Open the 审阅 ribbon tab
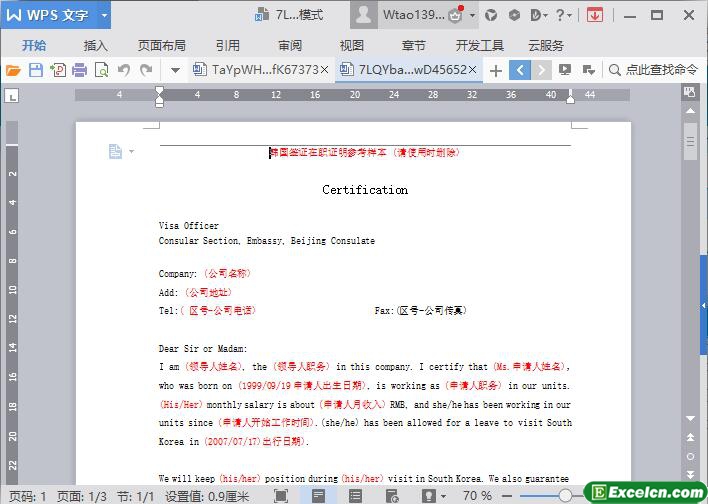Screen dimensions: 708x504 point(290,46)
